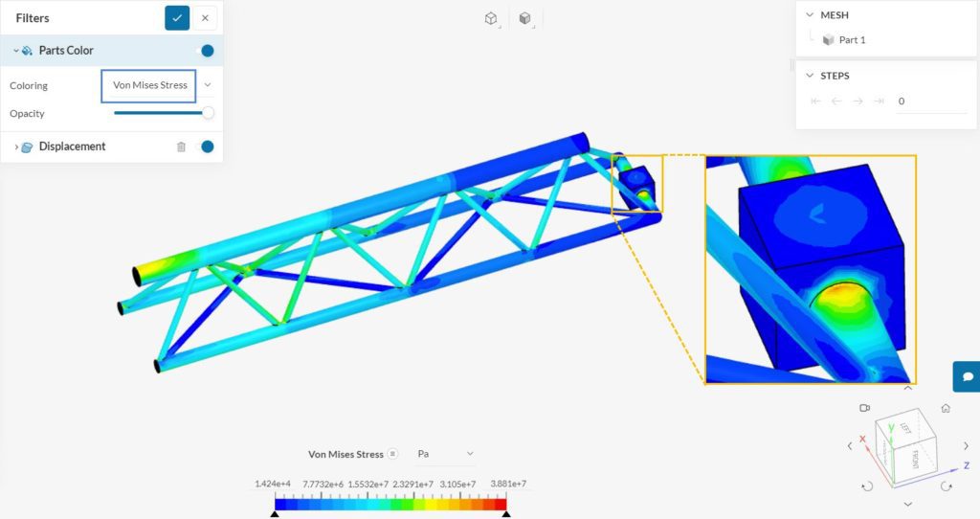Open the Coloring dropdown for Von Mises Stress

[x=208, y=85]
